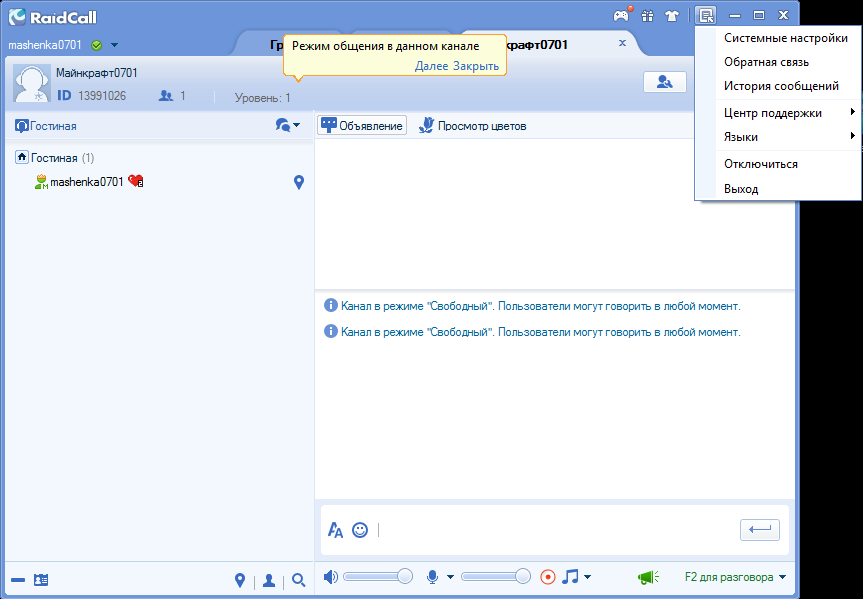Click the green online status icon
The height and width of the screenshot is (599, 863).
(97, 45)
